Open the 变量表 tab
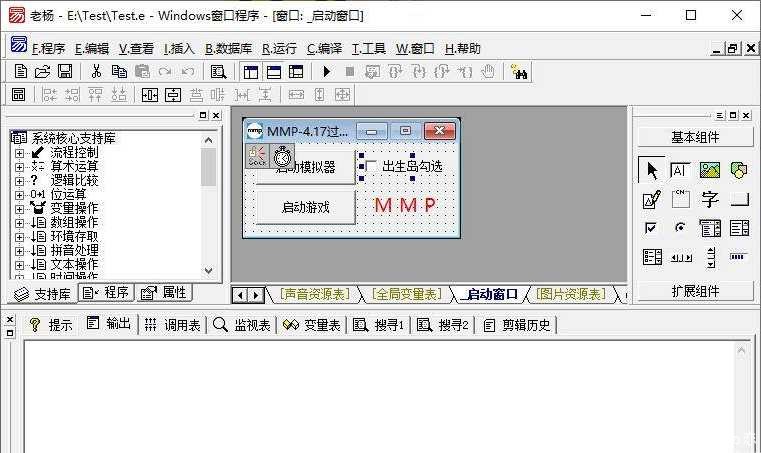This screenshot has width=761, height=453. coord(312,325)
